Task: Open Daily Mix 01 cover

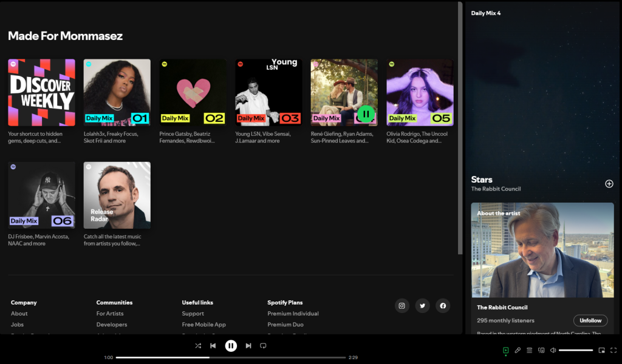Action: click(117, 93)
